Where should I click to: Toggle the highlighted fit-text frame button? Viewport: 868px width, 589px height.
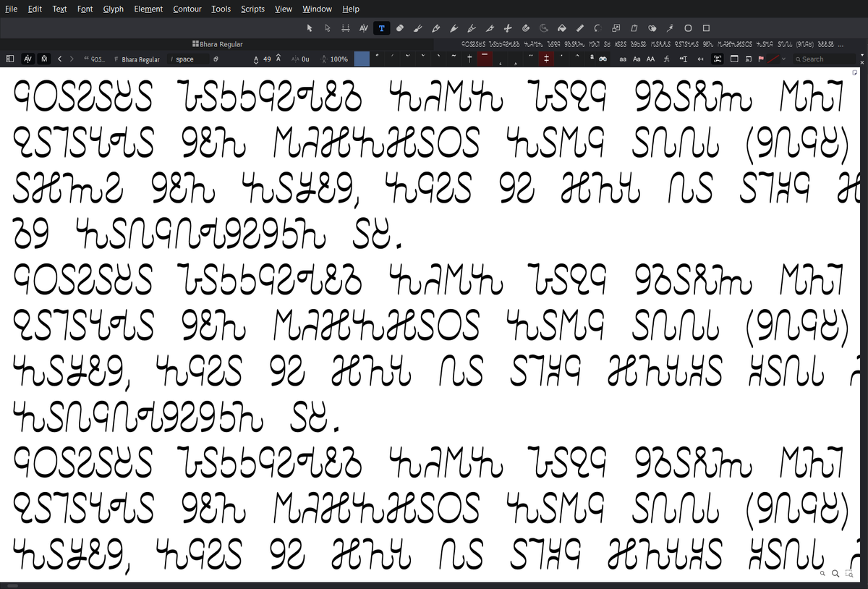click(718, 59)
